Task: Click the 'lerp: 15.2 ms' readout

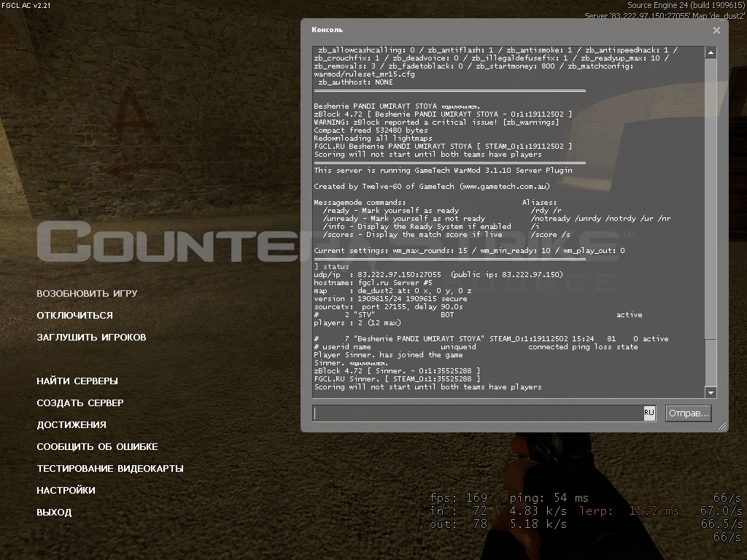Action: (x=629, y=511)
